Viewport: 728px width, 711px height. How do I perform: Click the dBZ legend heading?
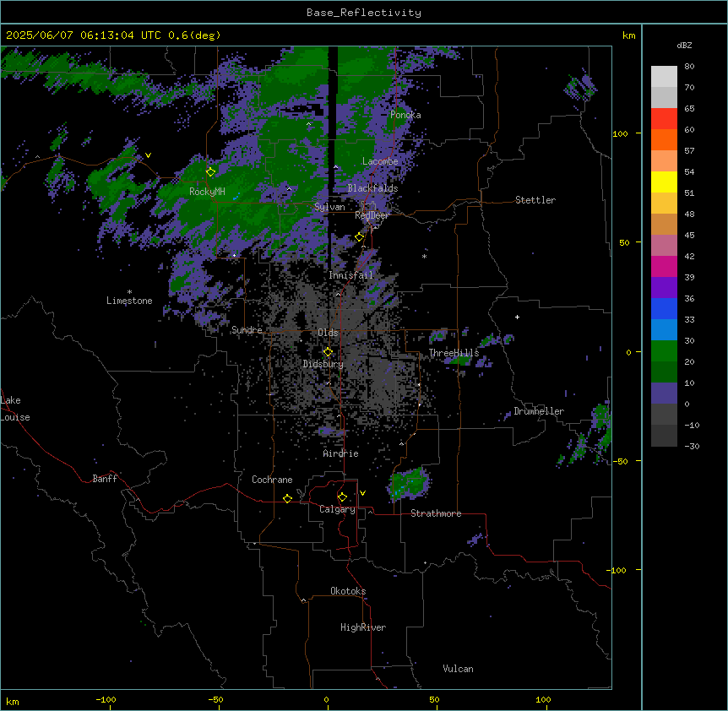[x=684, y=45]
